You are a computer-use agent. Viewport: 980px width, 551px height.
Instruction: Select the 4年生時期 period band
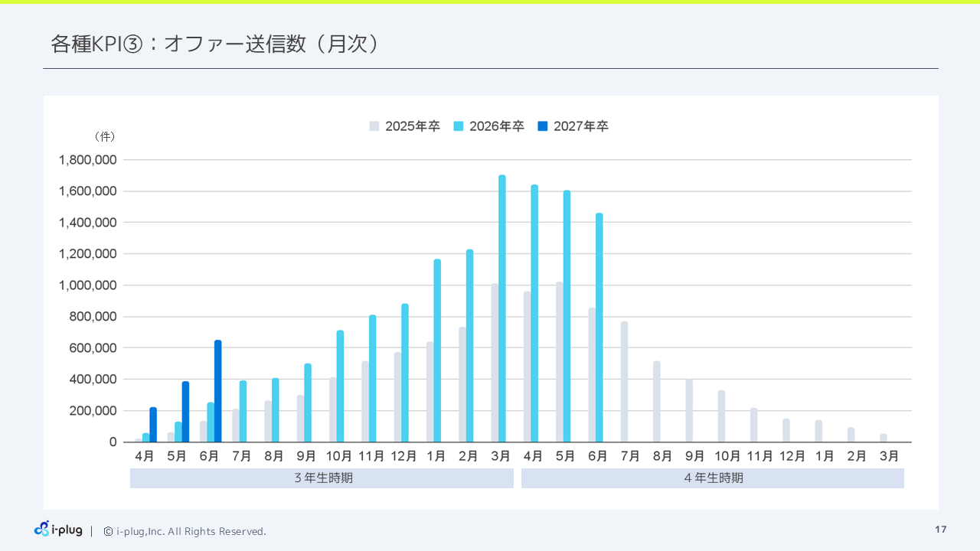pyautogui.click(x=712, y=478)
